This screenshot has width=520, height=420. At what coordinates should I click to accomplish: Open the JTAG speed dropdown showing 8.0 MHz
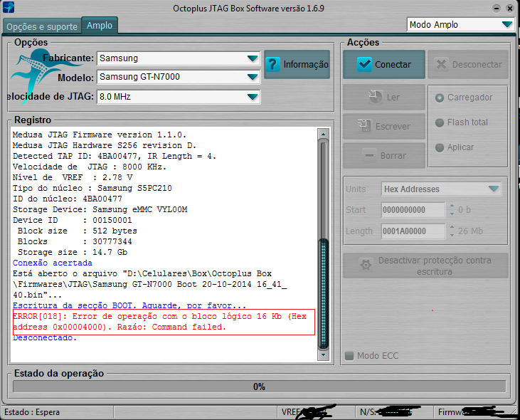(x=179, y=97)
